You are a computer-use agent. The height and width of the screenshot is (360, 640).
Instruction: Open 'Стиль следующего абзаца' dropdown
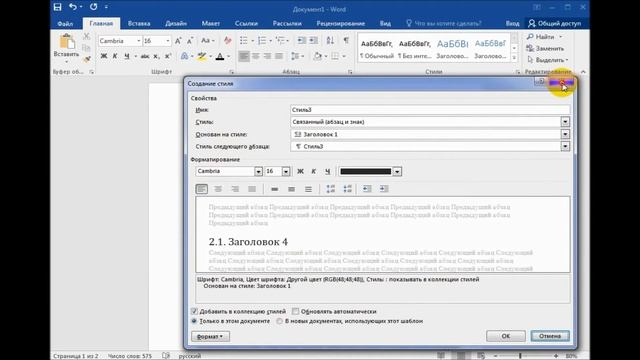(x=565, y=146)
